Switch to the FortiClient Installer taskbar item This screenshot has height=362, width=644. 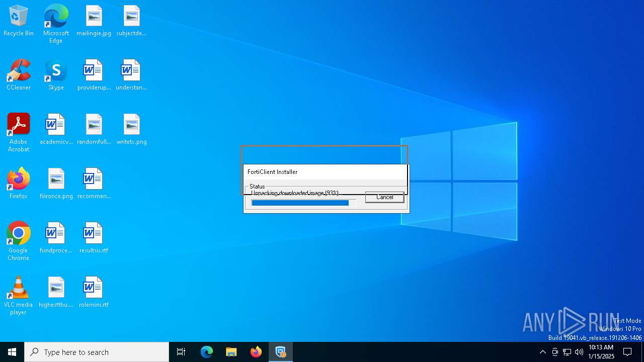[x=281, y=352]
